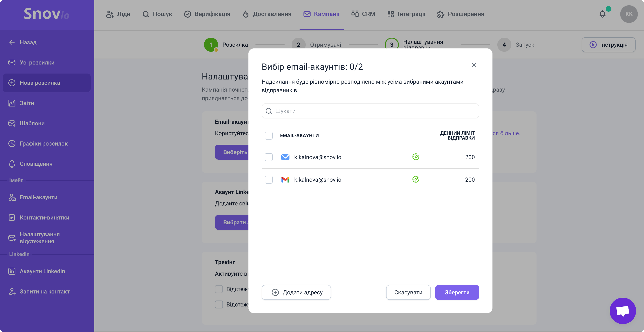Open Email-акаунти in sidebar
Viewport: 644px width, 332px height.
pyautogui.click(x=46, y=197)
